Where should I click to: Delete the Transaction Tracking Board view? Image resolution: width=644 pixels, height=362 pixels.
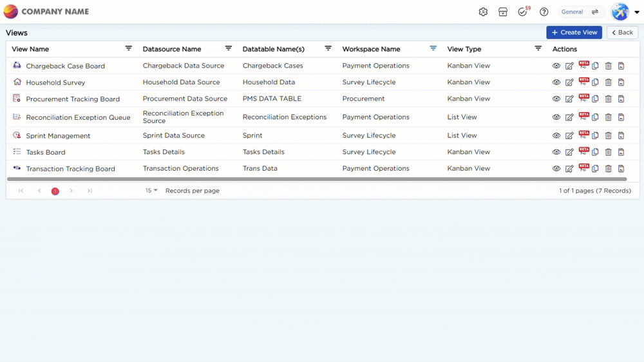click(x=609, y=169)
